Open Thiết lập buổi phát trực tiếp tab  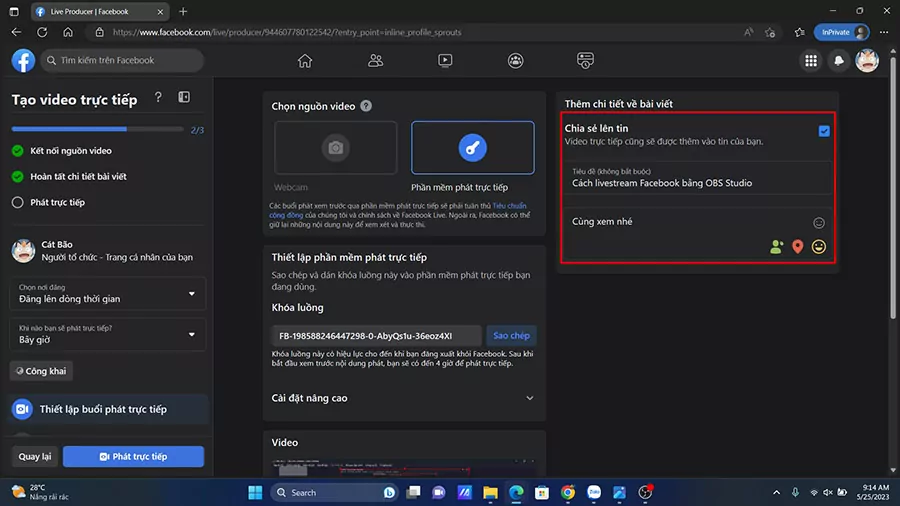pos(108,409)
